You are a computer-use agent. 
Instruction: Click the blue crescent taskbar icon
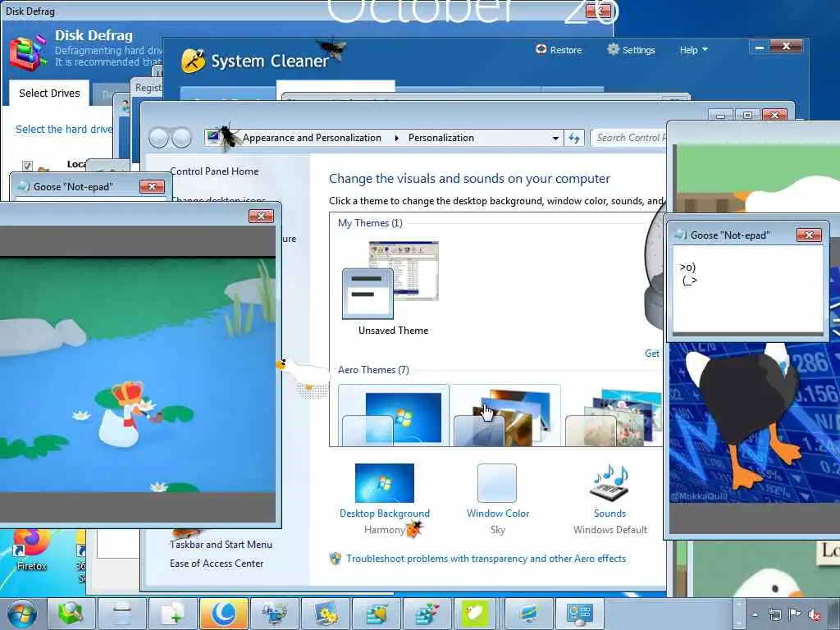point(223,614)
